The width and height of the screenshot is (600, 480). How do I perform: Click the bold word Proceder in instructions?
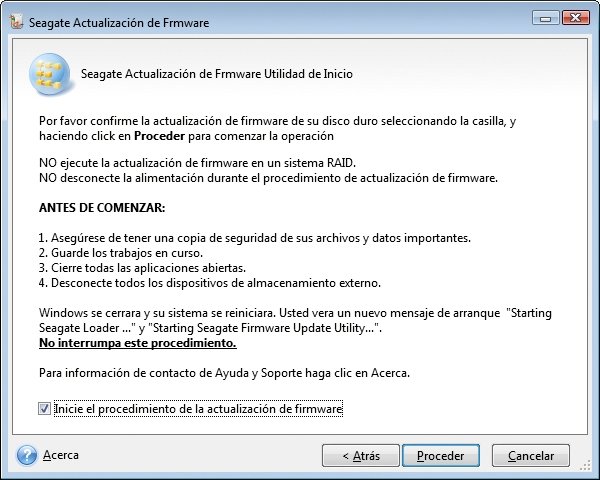(160, 136)
